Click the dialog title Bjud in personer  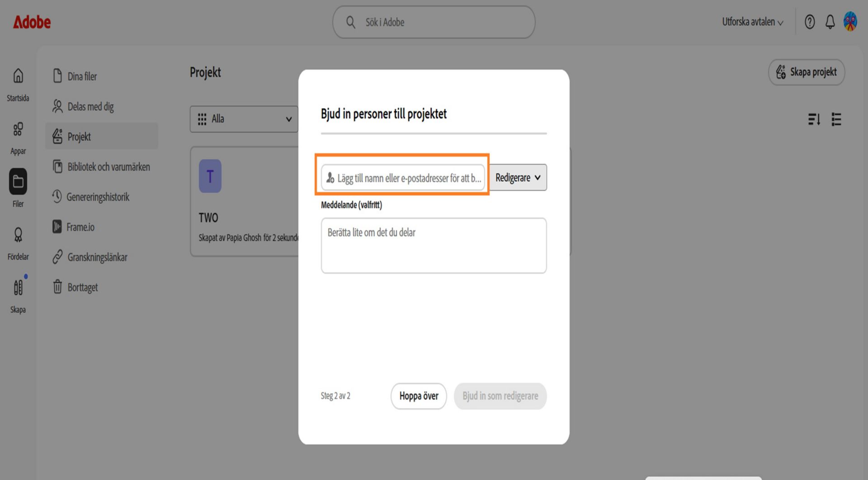coord(384,114)
